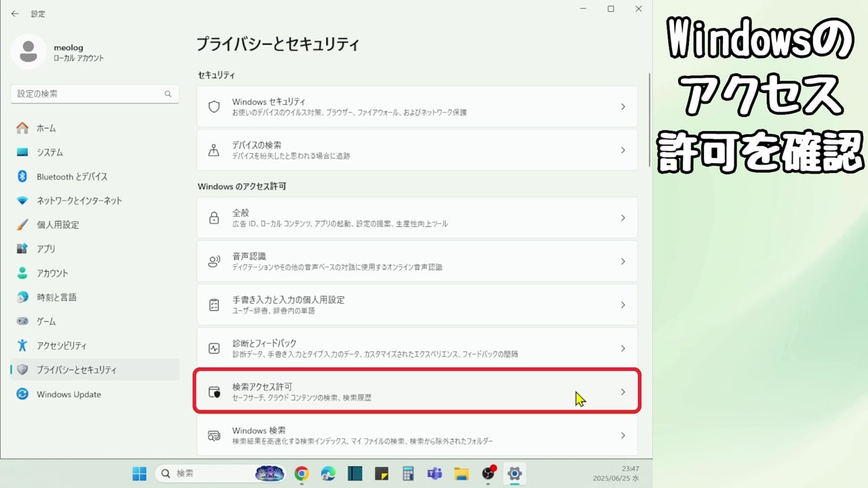Open ホーム in the settings sidebar
Viewport: 868px width, 488px height.
pos(95,128)
